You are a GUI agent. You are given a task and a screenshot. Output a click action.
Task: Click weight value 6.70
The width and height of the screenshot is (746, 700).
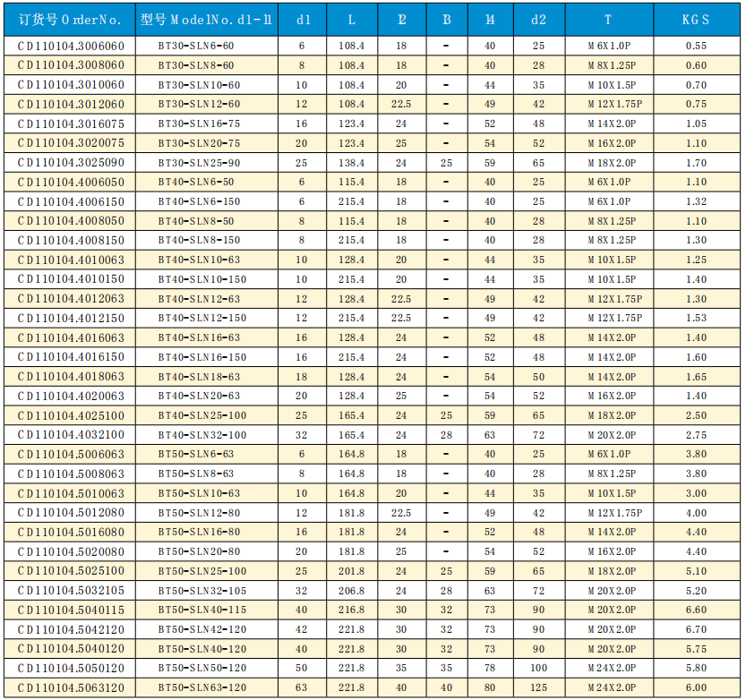pyautogui.click(x=696, y=629)
